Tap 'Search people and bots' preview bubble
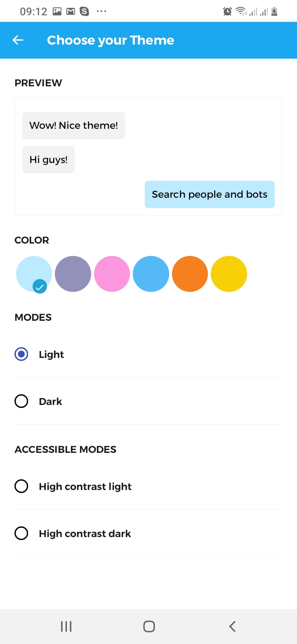The width and height of the screenshot is (297, 644). point(210,194)
